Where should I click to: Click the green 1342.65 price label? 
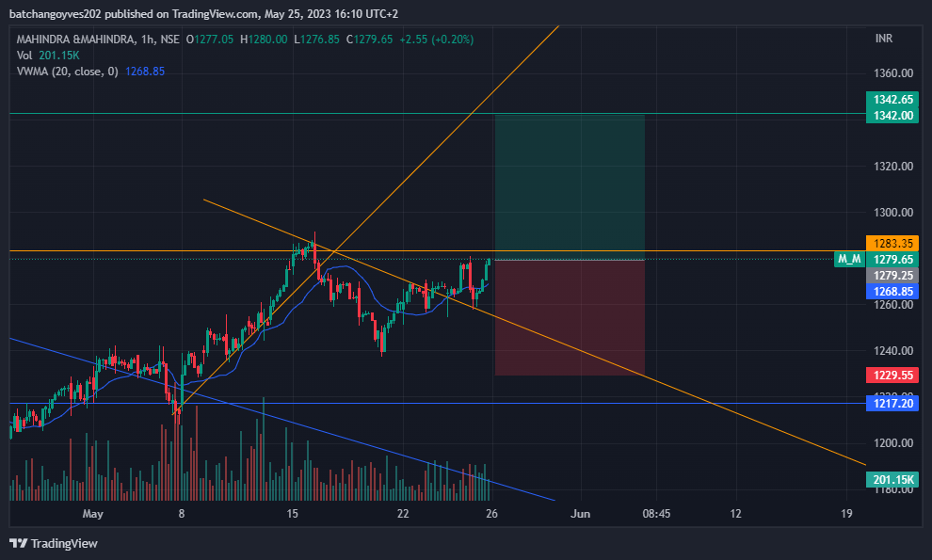tap(892, 99)
